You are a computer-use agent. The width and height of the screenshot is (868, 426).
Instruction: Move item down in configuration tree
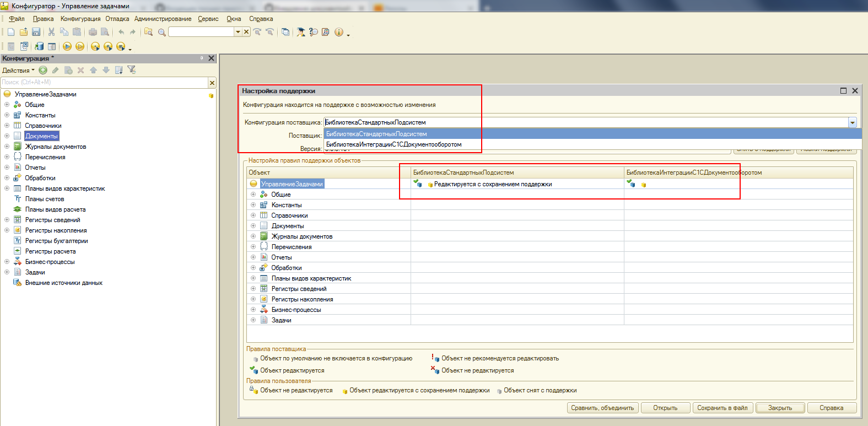[x=106, y=70]
